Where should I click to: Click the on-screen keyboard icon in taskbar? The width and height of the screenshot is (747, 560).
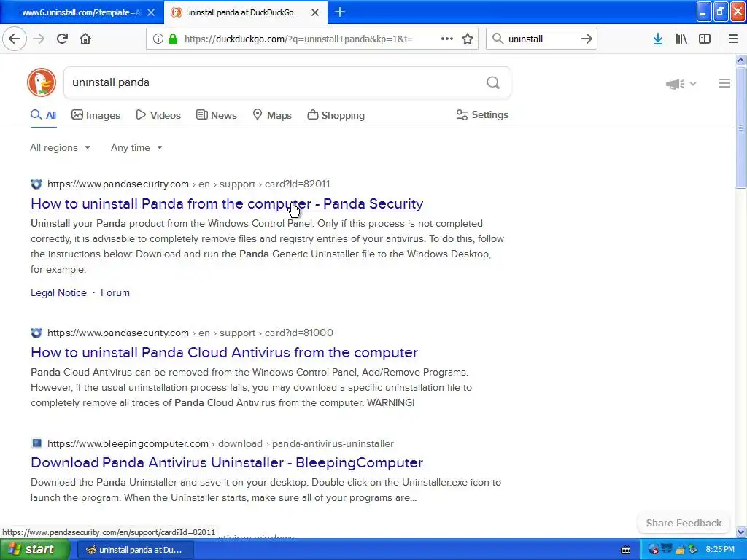point(626,550)
